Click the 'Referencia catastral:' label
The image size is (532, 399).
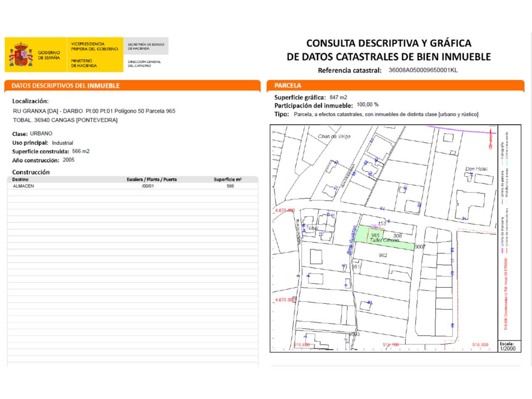[350, 71]
